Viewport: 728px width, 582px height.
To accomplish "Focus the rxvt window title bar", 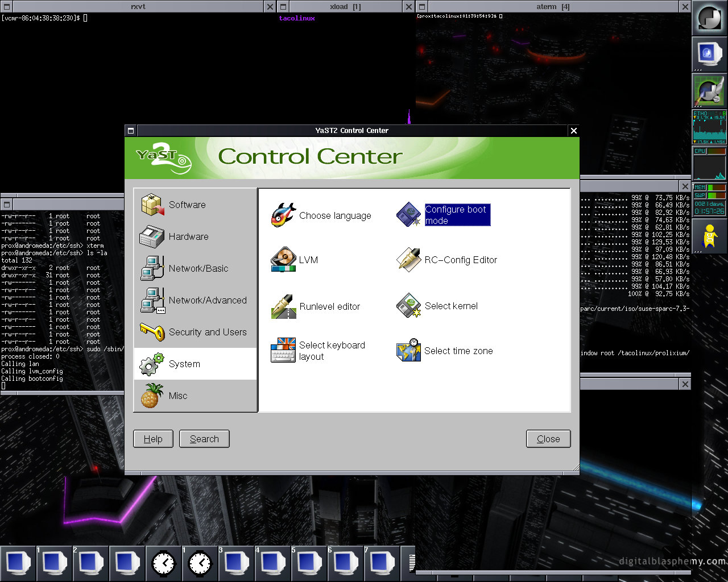I will (138, 6).
